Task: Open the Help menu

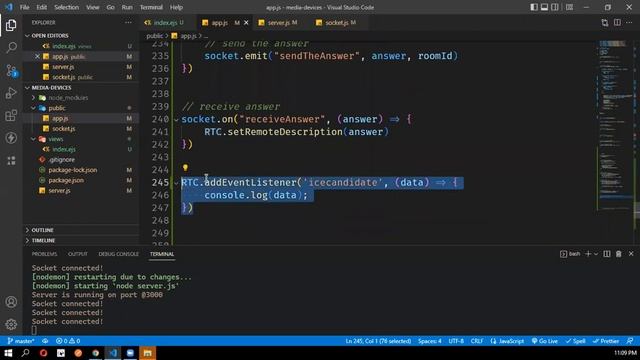Action: click(x=176, y=7)
